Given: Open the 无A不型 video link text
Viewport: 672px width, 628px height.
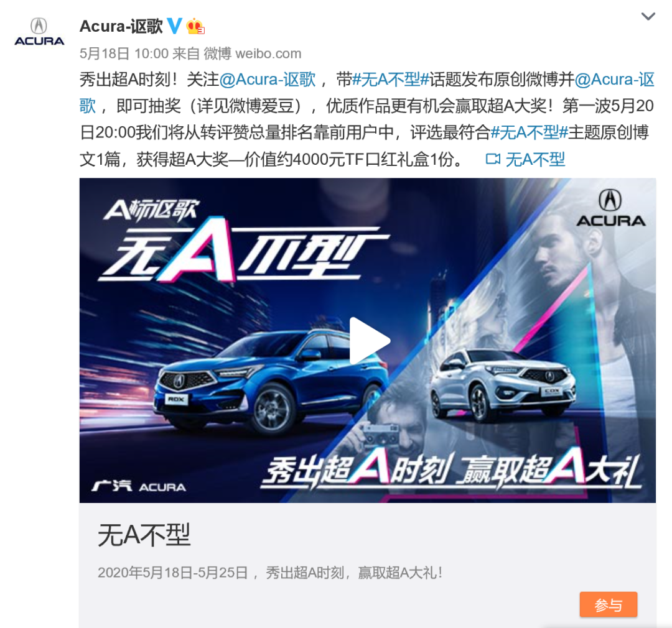Looking at the screenshot, I should click(535, 159).
